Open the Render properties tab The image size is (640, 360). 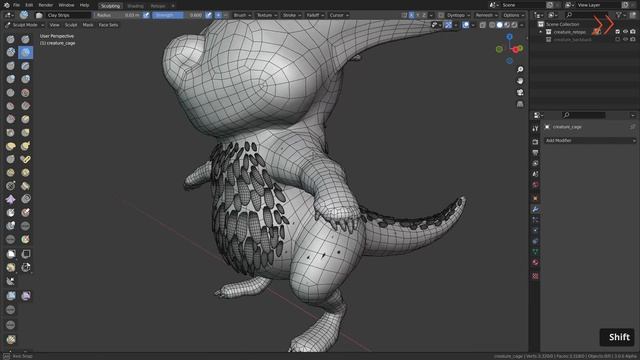[x=535, y=142]
